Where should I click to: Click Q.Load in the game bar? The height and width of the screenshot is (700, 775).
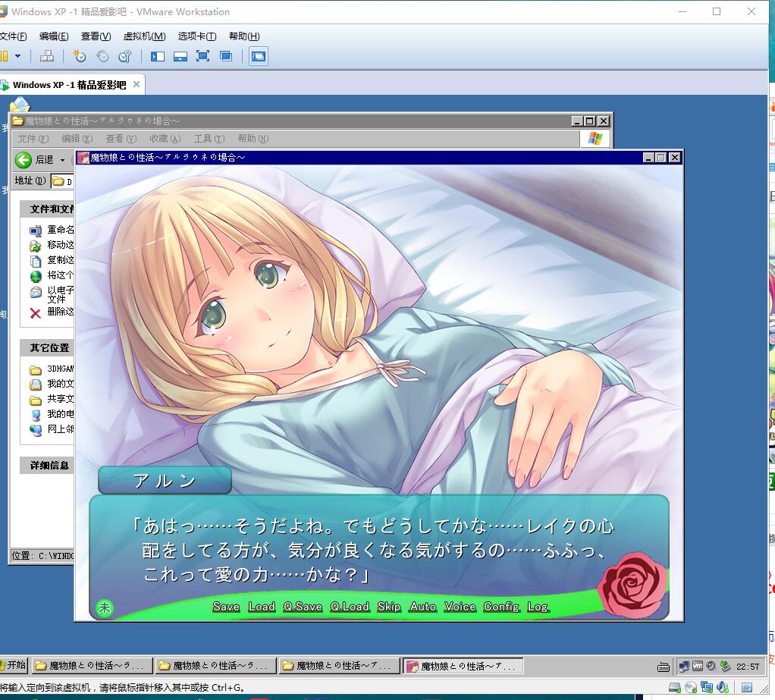[x=350, y=607]
